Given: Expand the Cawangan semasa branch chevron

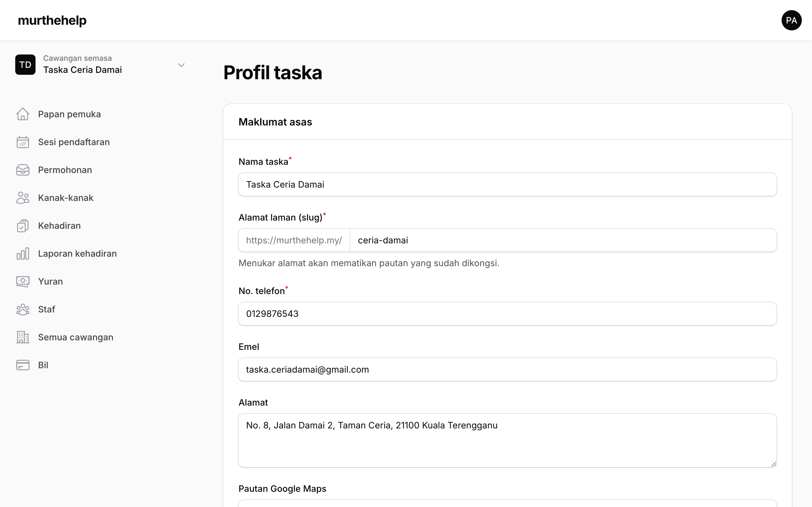Looking at the screenshot, I should pyautogui.click(x=181, y=65).
